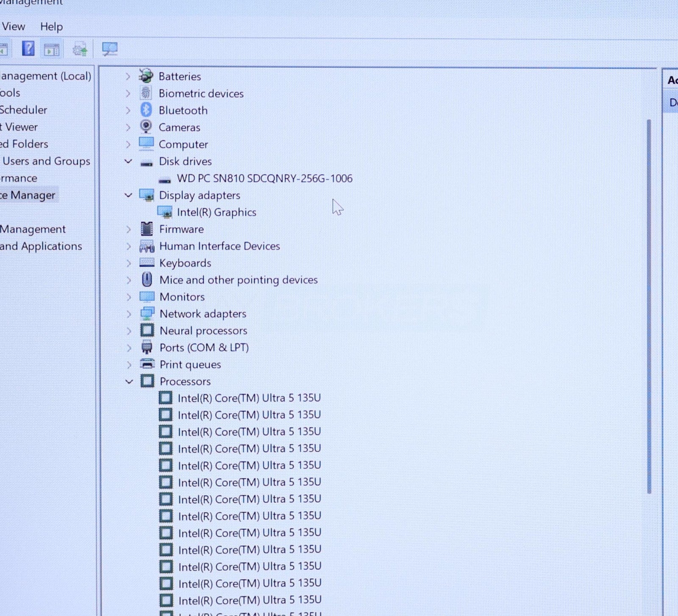Select Neural processors in device tree
Screen dimensions: 678x616
(x=203, y=331)
